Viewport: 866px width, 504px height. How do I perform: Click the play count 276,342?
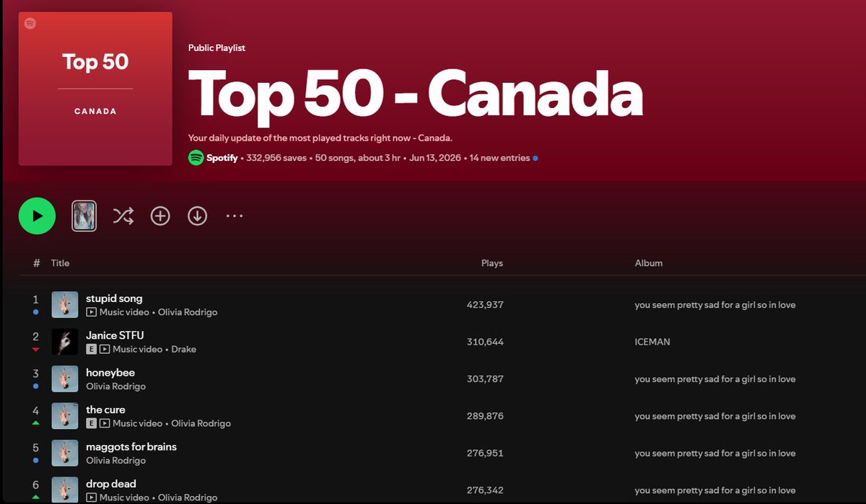tap(485, 490)
